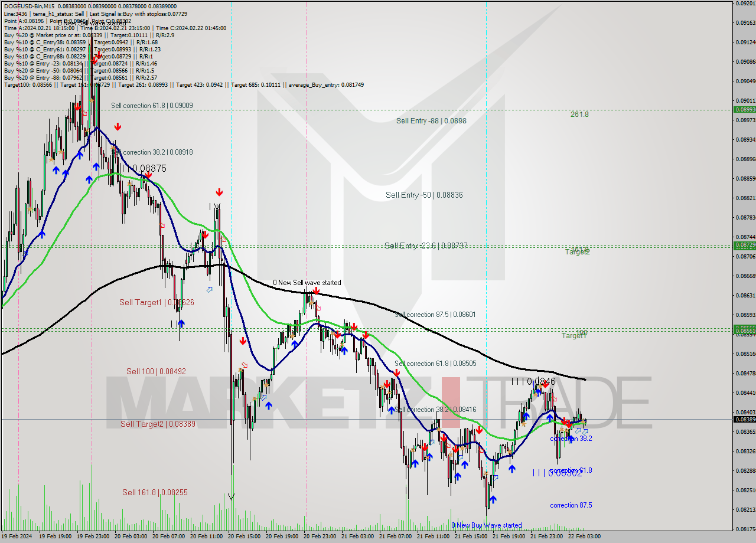Select the Sell Target2 | 0.08389 label

point(158,424)
